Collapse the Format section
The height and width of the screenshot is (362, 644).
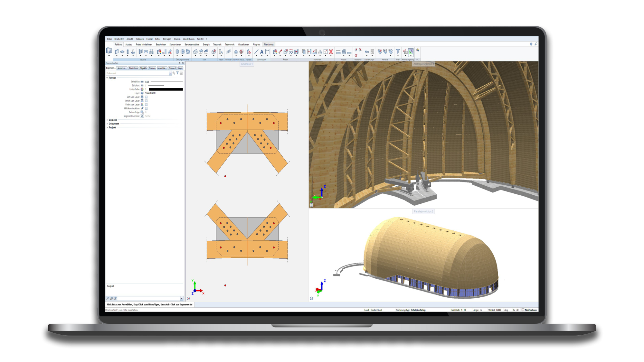click(x=107, y=78)
